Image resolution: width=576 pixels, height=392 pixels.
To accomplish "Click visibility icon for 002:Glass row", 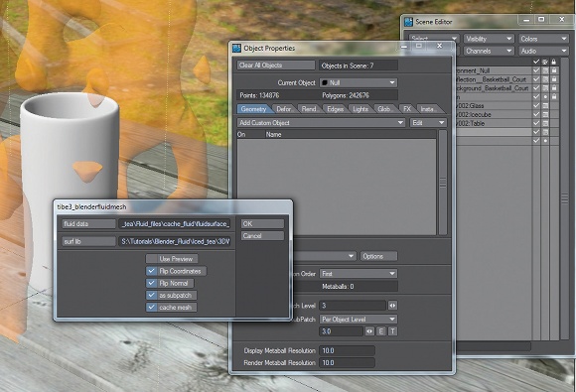I will click(x=545, y=106).
